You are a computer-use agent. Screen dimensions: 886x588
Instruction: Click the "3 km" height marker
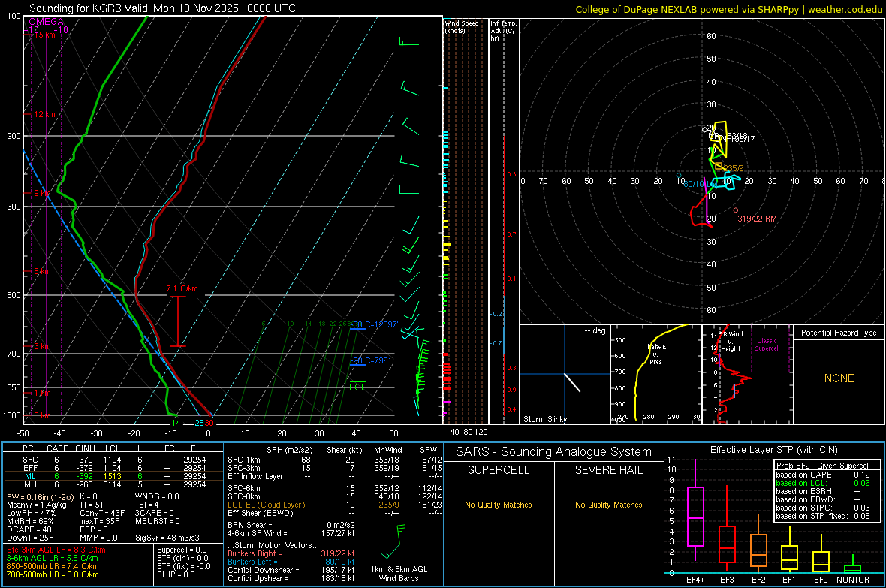tap(42, 346)
